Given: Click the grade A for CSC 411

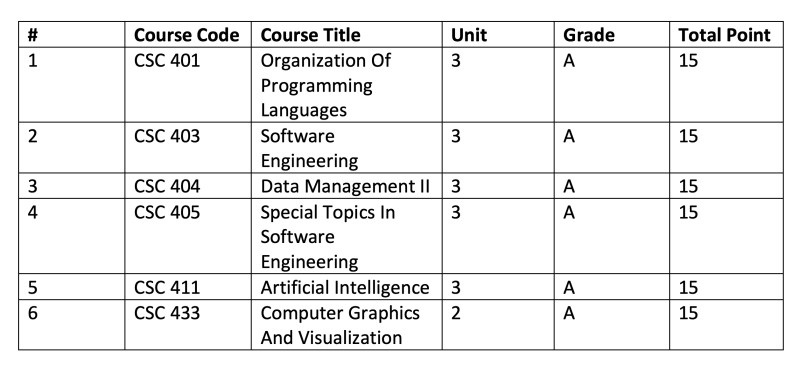Looking at the screenshot, I should coord(569,288).
